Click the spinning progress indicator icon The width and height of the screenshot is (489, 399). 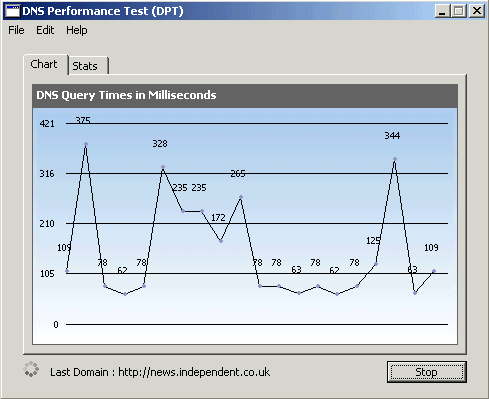pos(31,369)
